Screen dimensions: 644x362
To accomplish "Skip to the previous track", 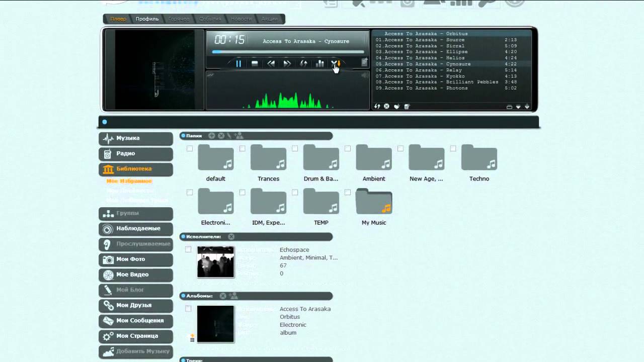I will coord(271,63).
